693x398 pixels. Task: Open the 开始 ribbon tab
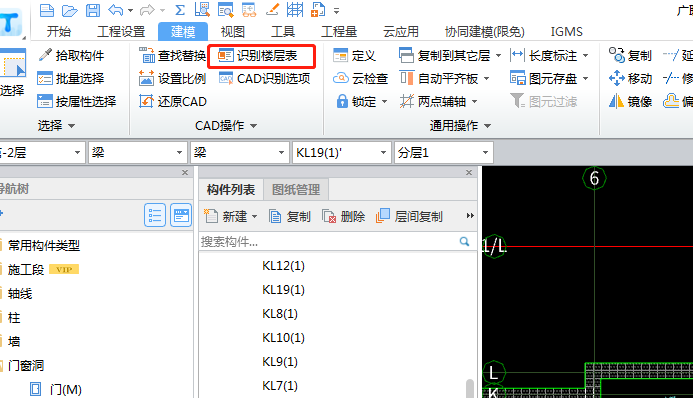[x=59, y=31]
